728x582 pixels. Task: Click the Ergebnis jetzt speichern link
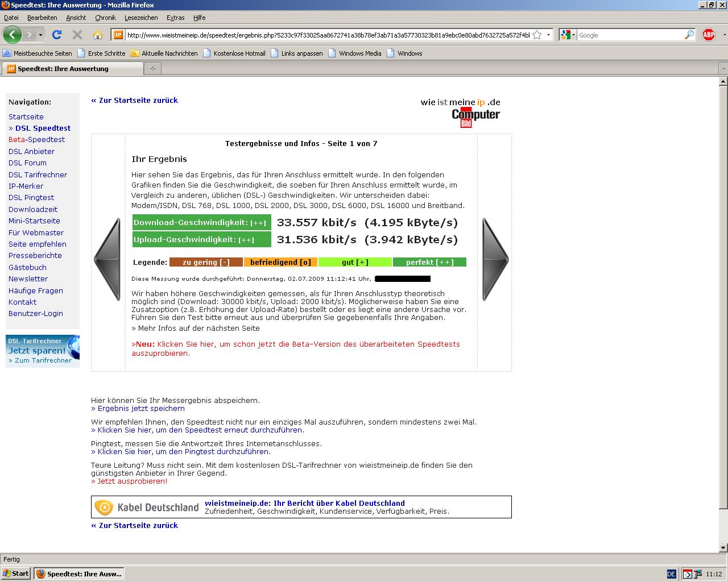pos(141,408)
